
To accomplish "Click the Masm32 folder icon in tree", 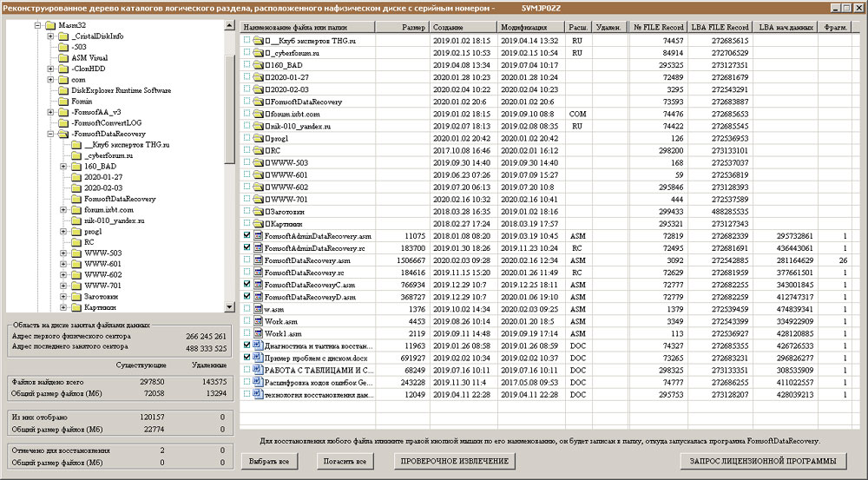I will pos(49,26).
